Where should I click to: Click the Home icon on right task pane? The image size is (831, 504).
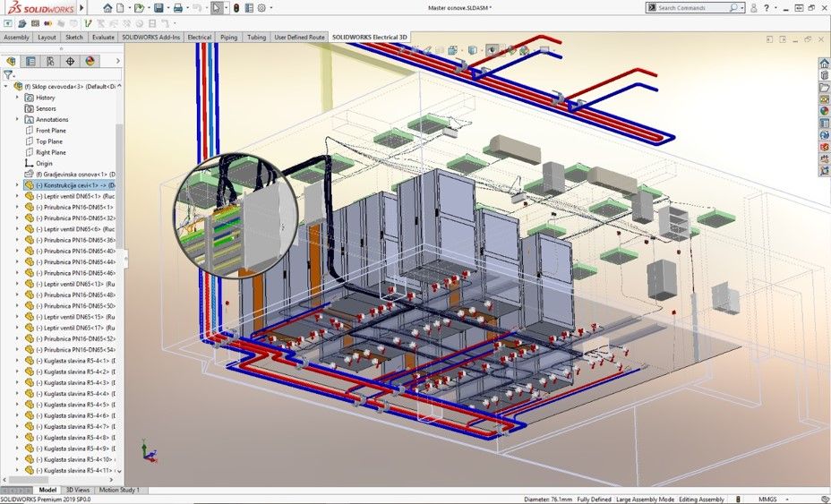coord(824,63)
